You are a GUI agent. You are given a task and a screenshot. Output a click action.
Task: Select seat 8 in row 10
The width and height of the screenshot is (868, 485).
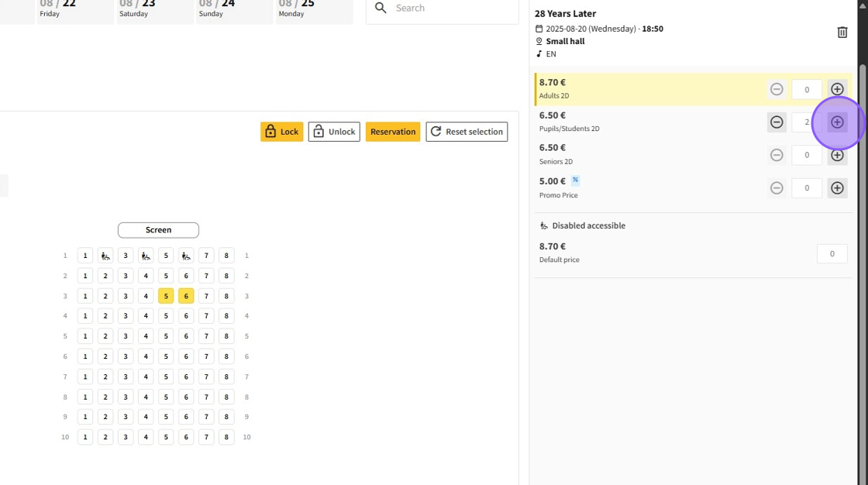click(x=226, y=437)
